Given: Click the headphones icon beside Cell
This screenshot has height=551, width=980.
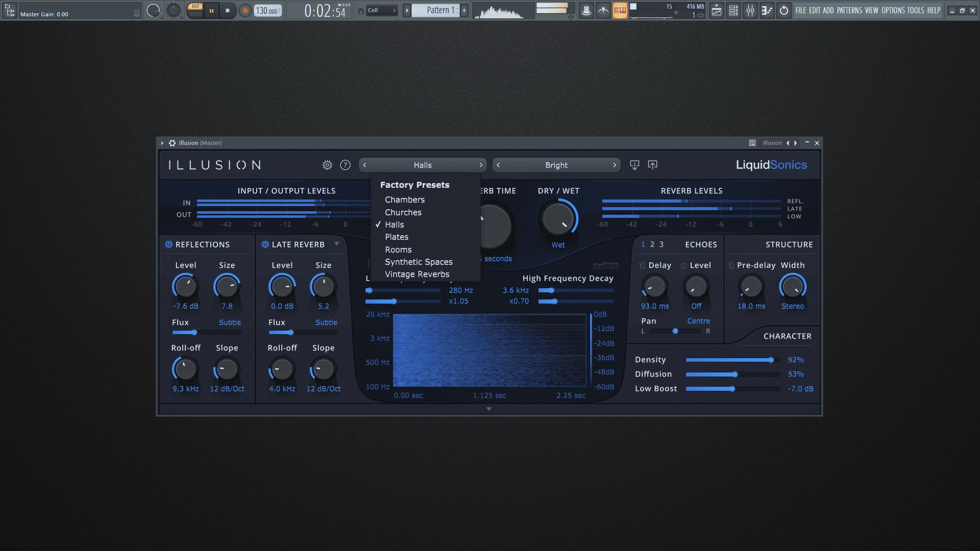Looking at the screenshot, I should pos(360,11).
